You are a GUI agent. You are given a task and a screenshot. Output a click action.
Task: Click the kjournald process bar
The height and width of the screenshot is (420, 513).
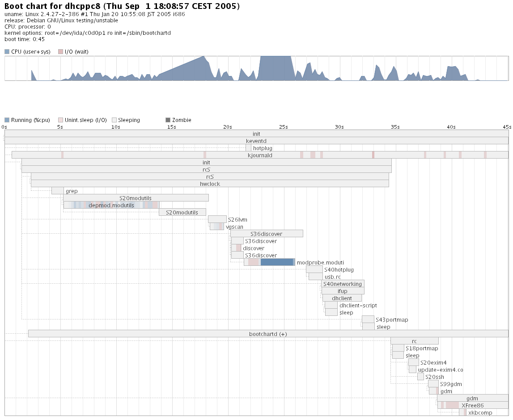tap(260, 155)
